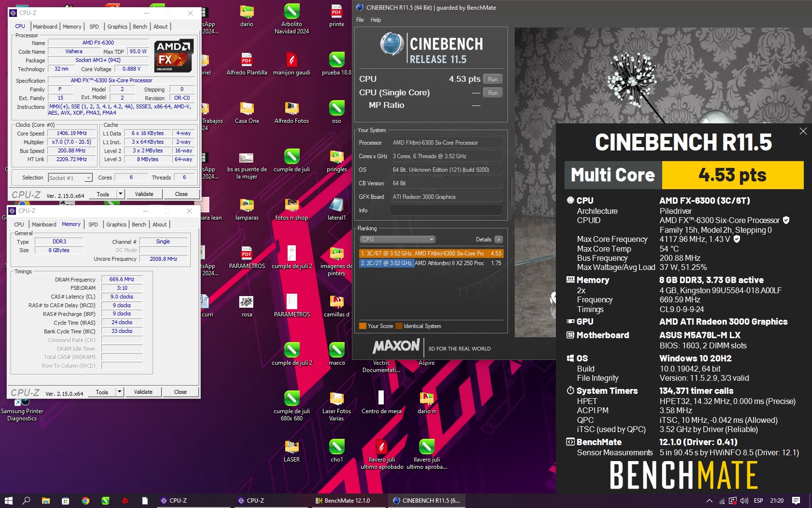The image size is (812, 508).
Task: Run the Cinebench CPU multi-core test
Action: click(x=493, y=79)
